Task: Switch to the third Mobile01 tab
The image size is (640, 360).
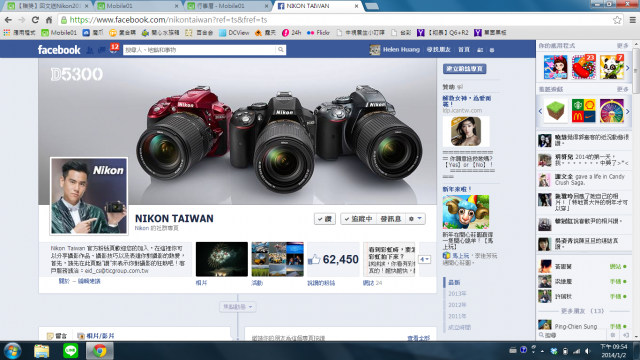Action: [227, 6]
